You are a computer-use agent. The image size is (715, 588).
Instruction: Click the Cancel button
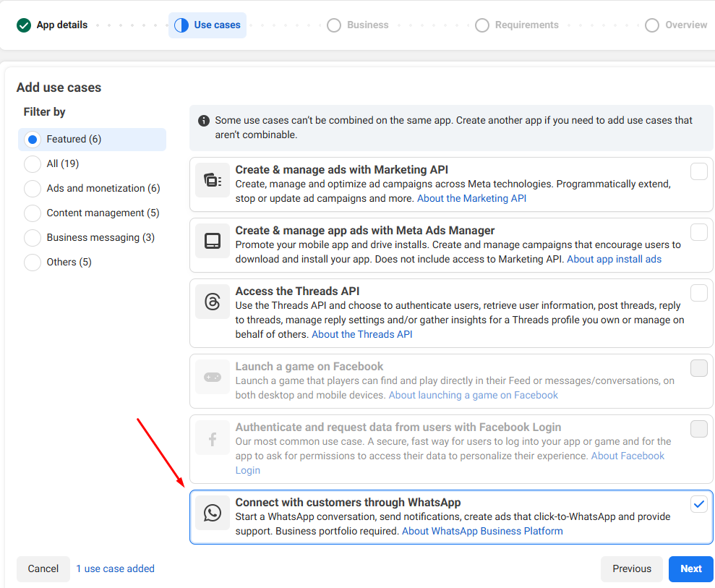click(43, 568)
